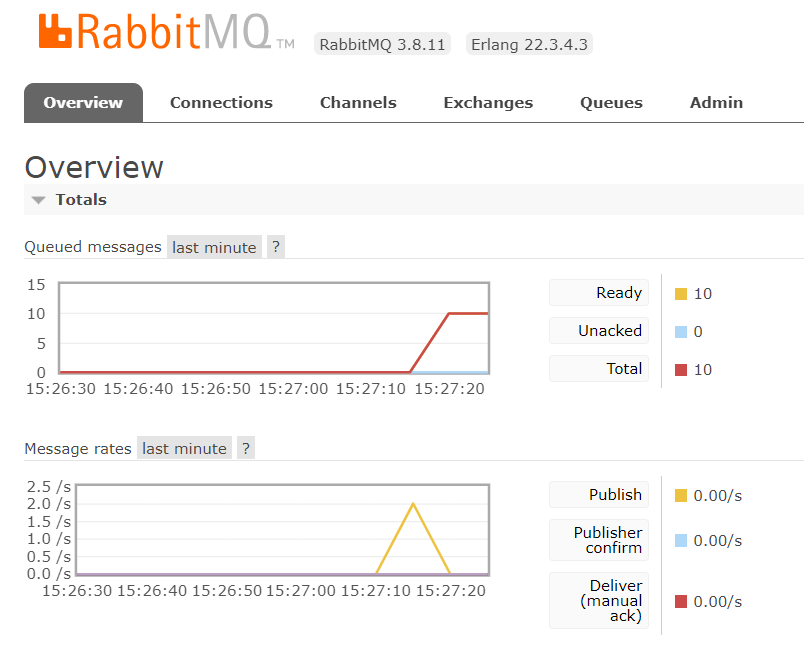Click the Message rates chart
The image size is (804, 667).
[x=283, y=530]
